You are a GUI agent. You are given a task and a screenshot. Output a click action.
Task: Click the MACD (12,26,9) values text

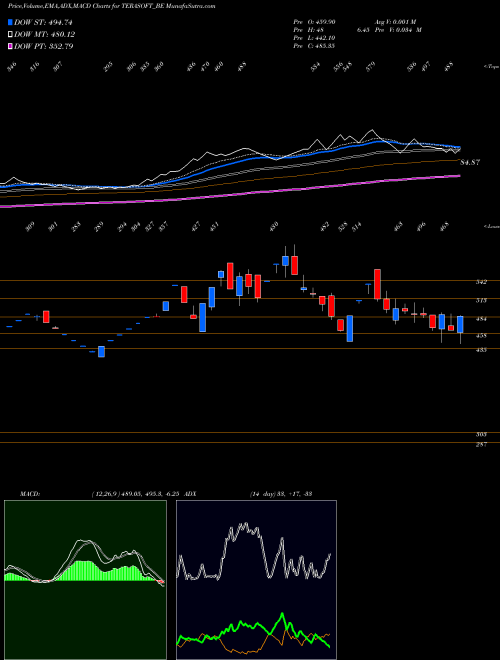point(137,493)
